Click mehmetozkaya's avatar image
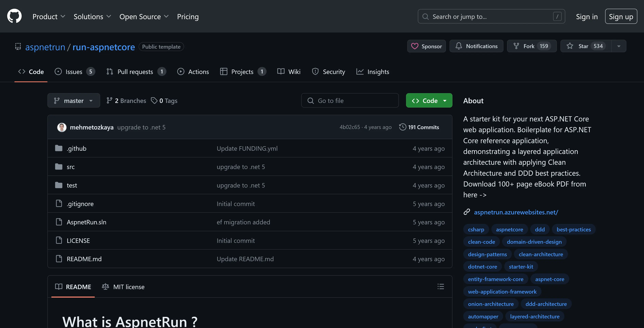 point(62,127)
